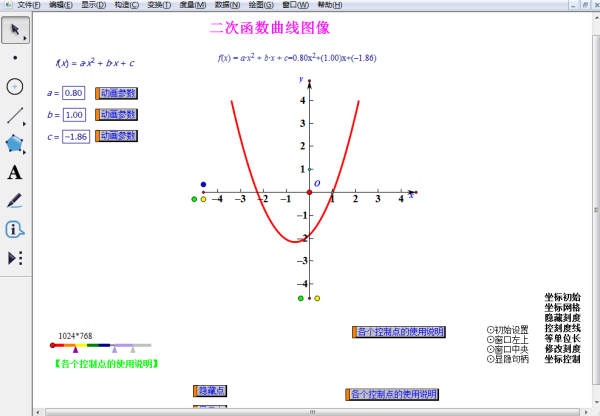Open the Custom tools menu
The image size is (600, 416).
click(15, 257)
